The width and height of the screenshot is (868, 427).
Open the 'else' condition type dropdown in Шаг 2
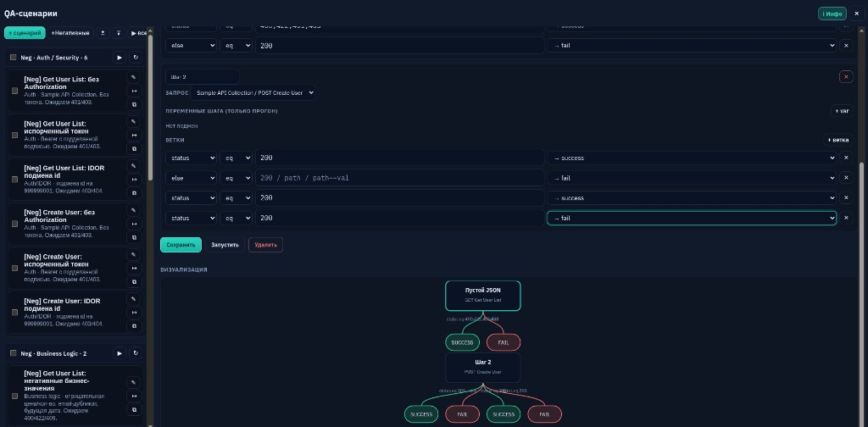tap(191, 178)
